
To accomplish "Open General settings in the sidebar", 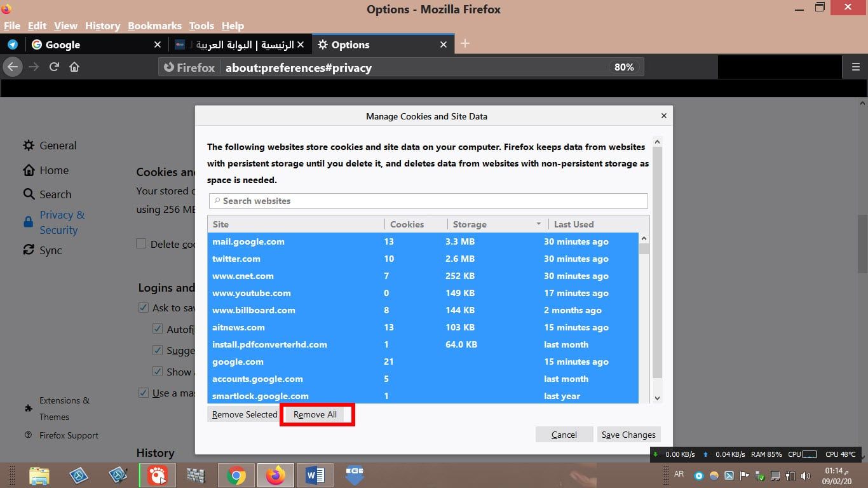I will coord(50,146).
